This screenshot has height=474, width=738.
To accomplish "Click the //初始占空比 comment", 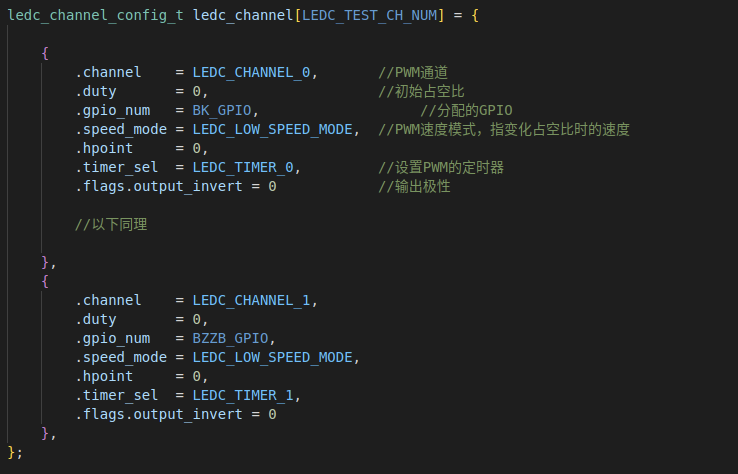I will coord(421,91).
